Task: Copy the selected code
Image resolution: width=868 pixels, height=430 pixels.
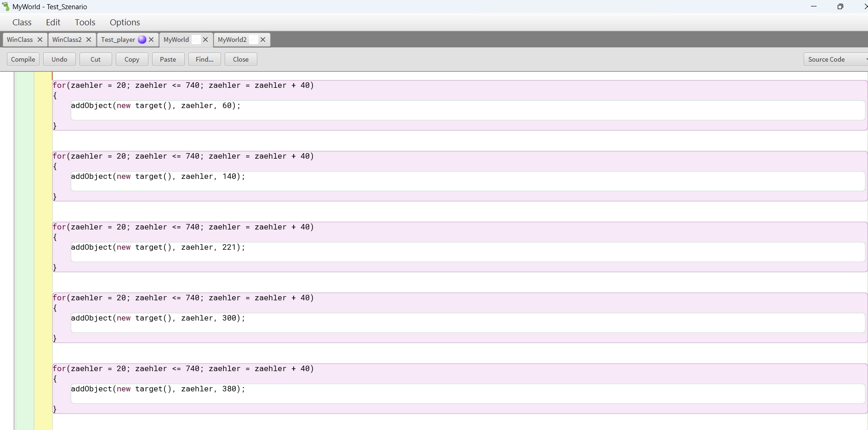Action: pos(131,59)
